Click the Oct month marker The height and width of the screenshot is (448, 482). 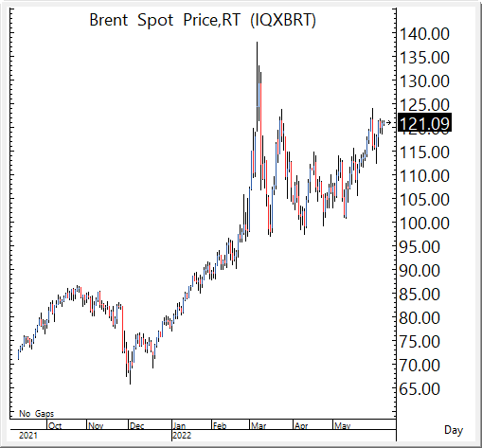[x=55, y=425]
